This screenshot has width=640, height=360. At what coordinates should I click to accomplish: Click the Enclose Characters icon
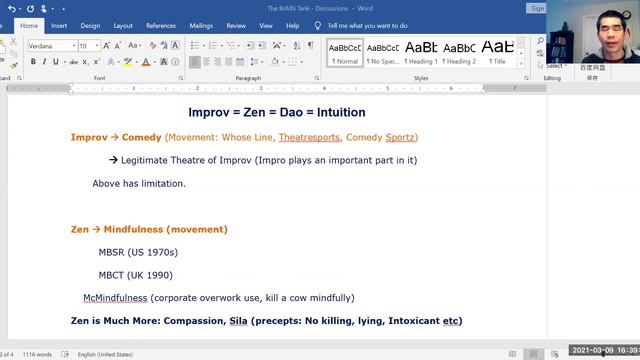click(x=175, y=62)
